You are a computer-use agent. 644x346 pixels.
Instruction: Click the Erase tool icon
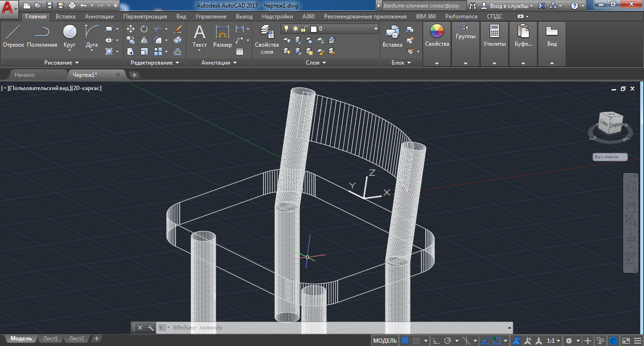178,29
